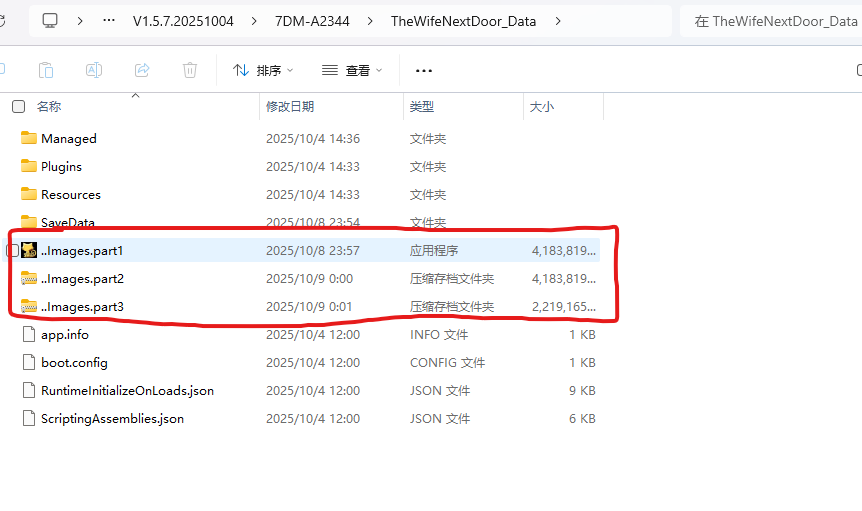The height and width of the screenshot is (511, 862).
Task: Select the ..Images.part1 application icon
Action: click(29, 251)
